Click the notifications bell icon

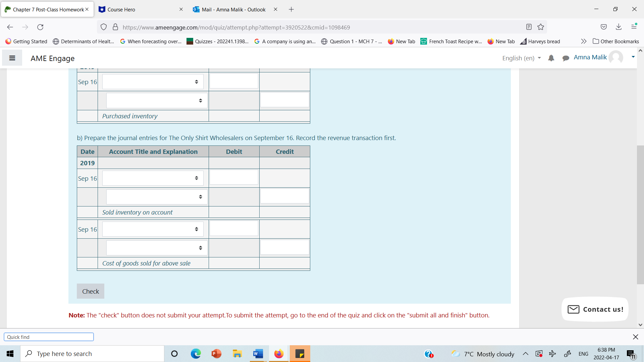[x=551, y=58]
